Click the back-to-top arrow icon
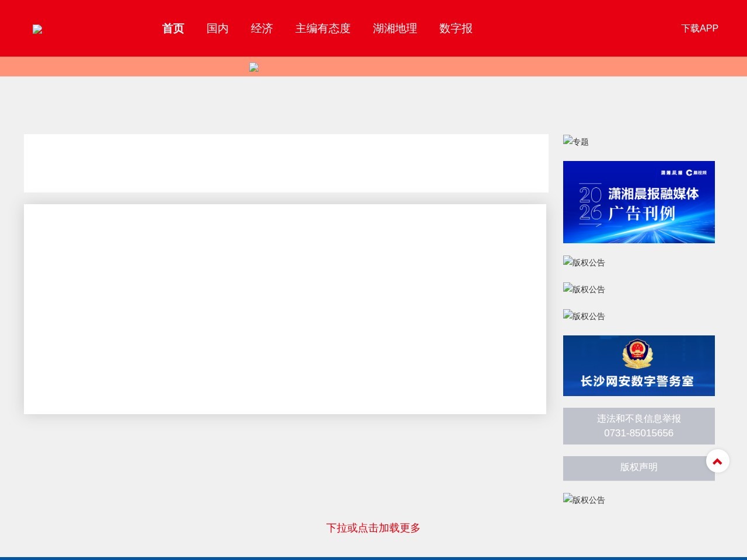 (x=717, y=461)
